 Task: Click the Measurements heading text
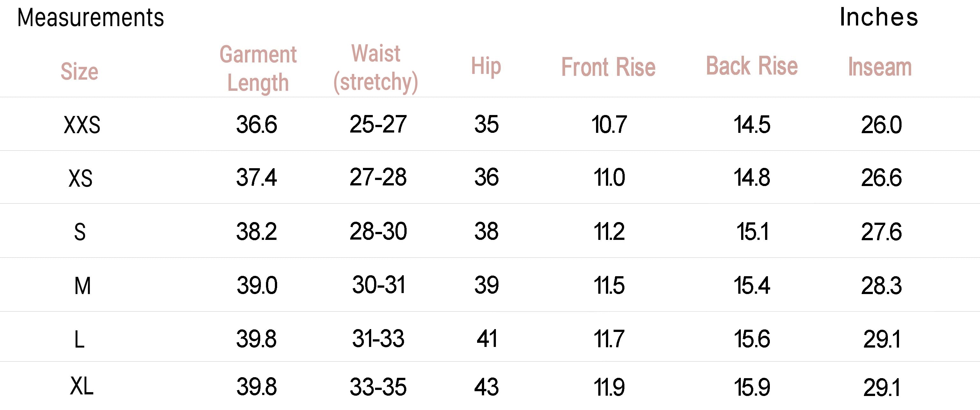(x=91, y=18)
